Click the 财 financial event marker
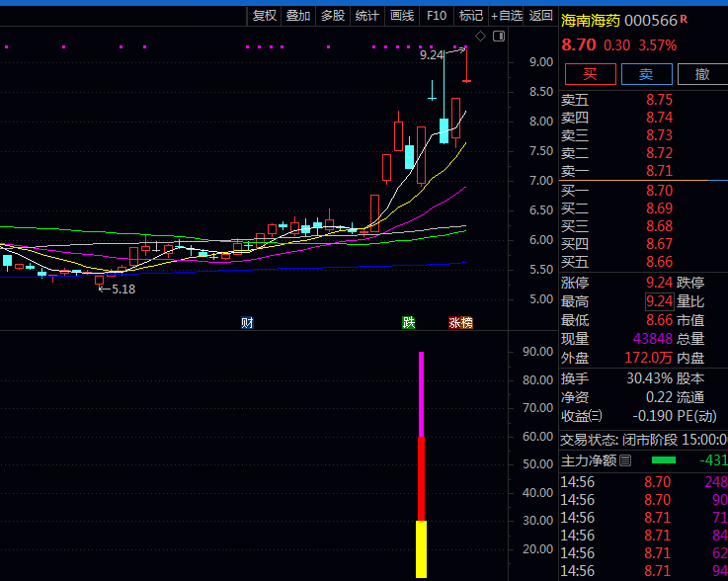Image resolution: width=728 pixels, height=581 pixels. point(247,322)
